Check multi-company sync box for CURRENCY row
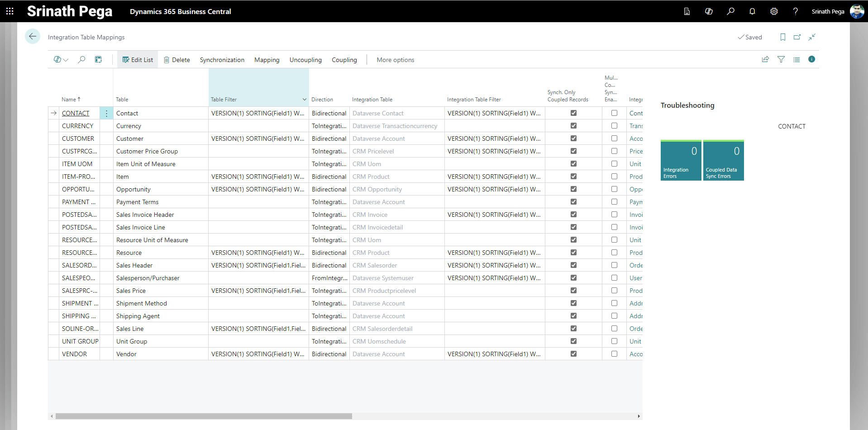 [x=614, y=126]
